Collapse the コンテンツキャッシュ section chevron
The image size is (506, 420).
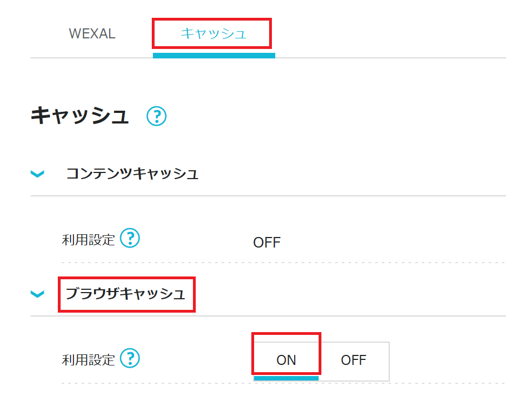[x=37, y=174]
